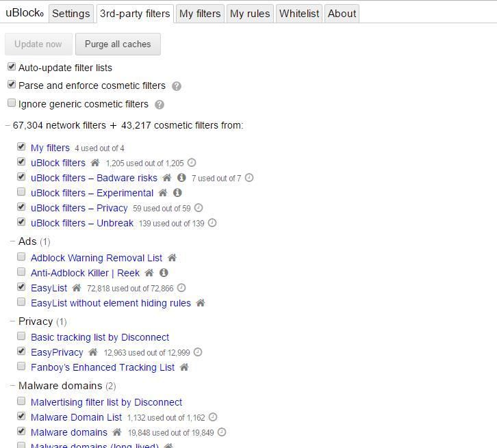
Task: Open home icon for Badware risks list
Action: (x=167, y=178)
